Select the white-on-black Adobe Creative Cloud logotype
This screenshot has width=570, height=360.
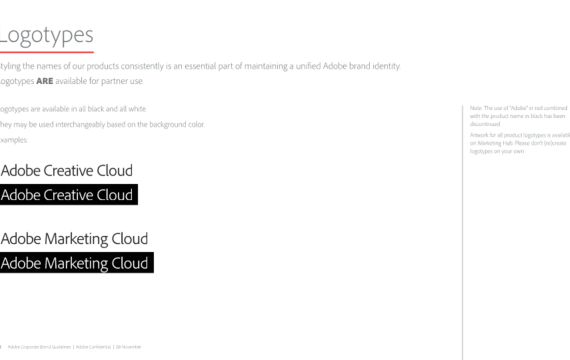tap(69, 195)
